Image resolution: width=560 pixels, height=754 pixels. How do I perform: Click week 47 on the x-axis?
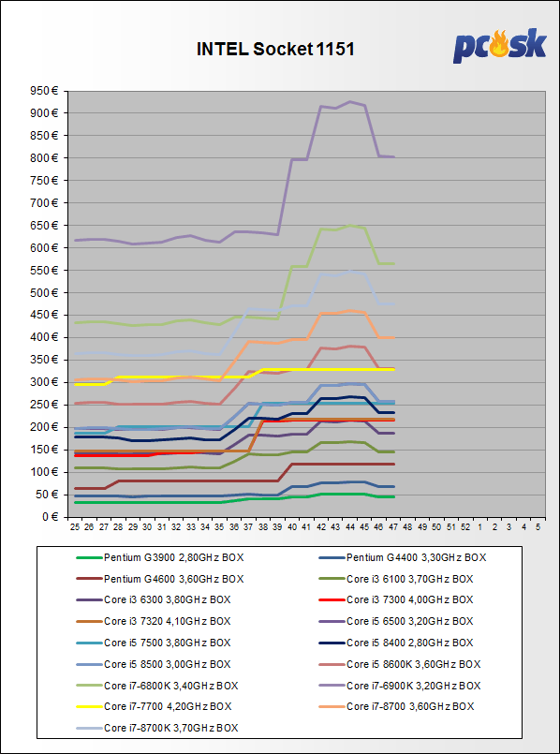tap(395, 527)
